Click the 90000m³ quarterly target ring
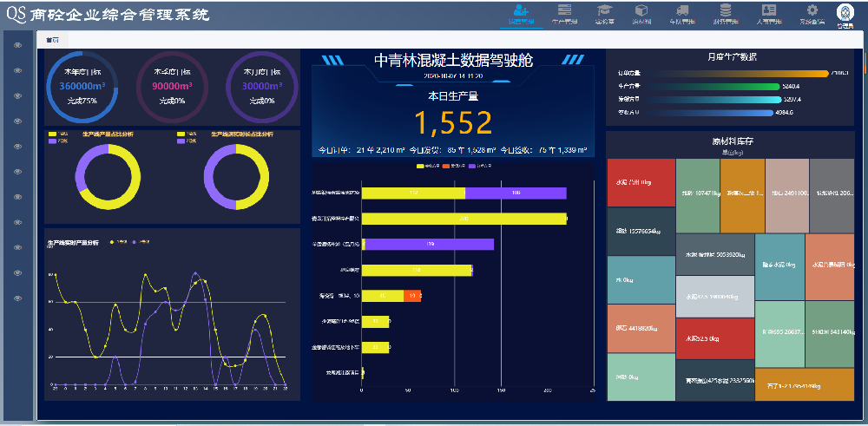This screenshot has height=426, width=868. coord(172,87)
